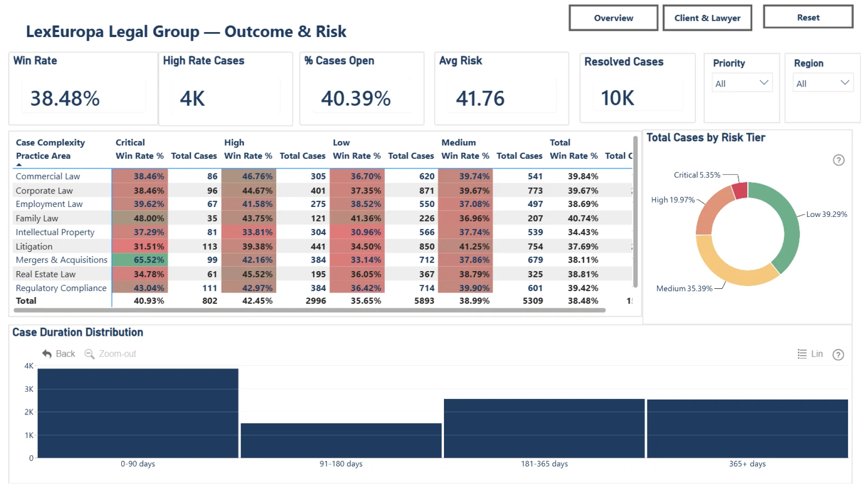Screen dimensions: 868x488
Task: Open help icon in Total Cases by Risk Tier
Action: point(839,160)
